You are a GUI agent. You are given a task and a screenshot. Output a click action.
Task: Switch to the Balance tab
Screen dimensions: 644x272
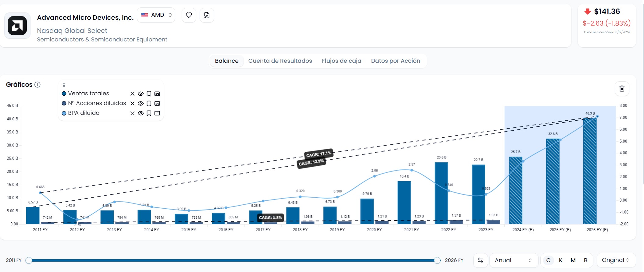[227, 61]
